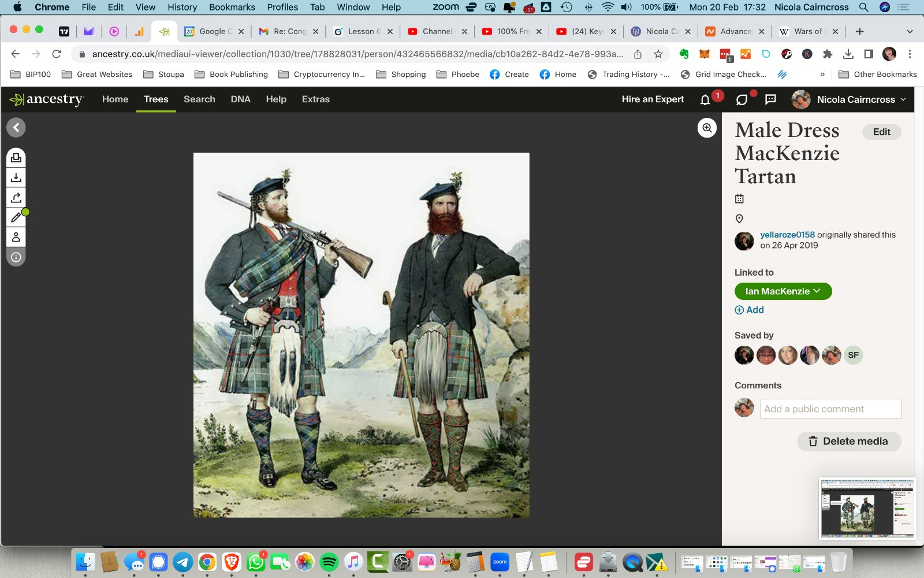Click Hire an Expert link
This screenshot has height=578, width=924.
click(653, 99)
